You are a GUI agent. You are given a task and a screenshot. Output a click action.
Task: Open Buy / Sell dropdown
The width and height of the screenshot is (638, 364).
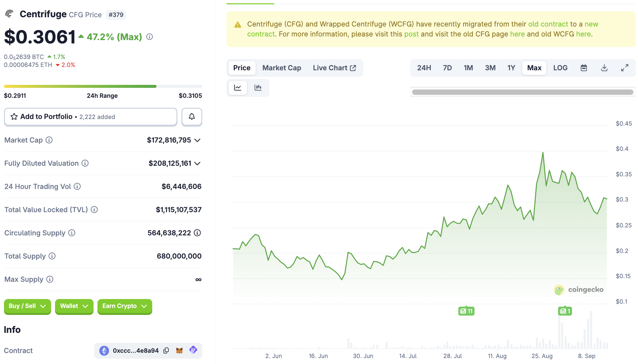(x=27, y=306)
